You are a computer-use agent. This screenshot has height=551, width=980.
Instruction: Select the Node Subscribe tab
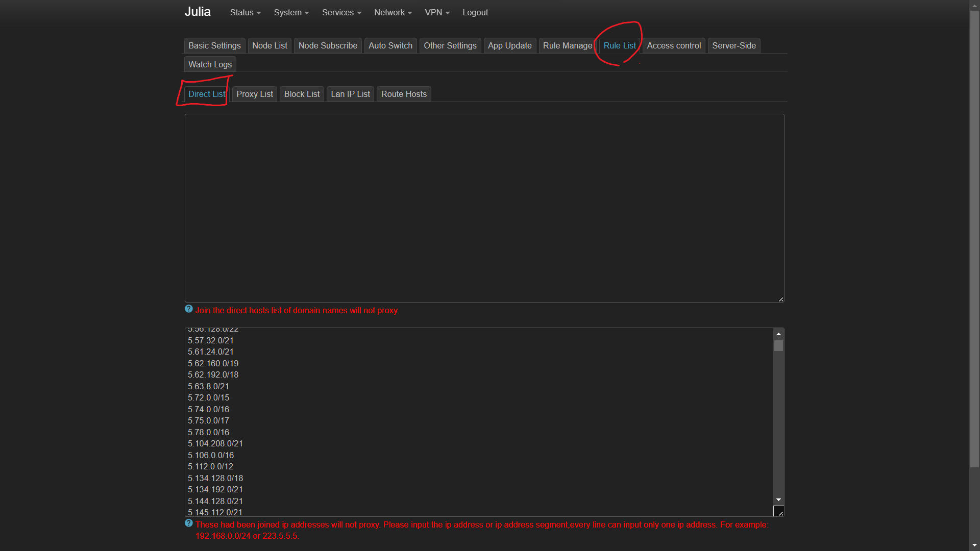[x=328, y=46]
